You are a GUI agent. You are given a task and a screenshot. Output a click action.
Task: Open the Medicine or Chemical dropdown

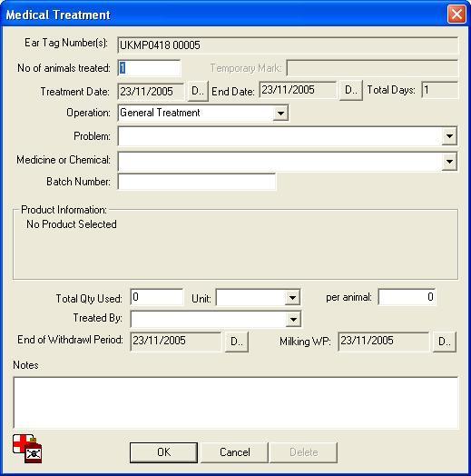point(449,161)
